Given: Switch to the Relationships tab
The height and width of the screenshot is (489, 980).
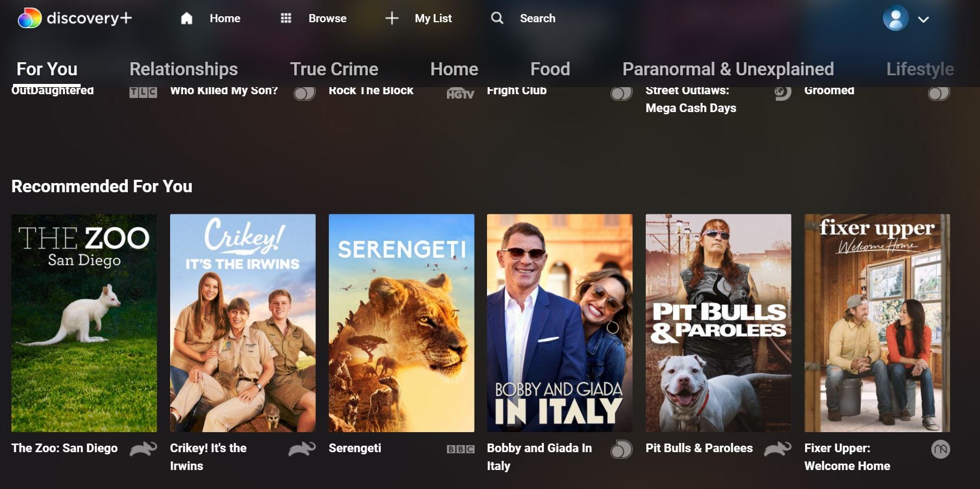Looking at the screenshot, I should point(184,69).
